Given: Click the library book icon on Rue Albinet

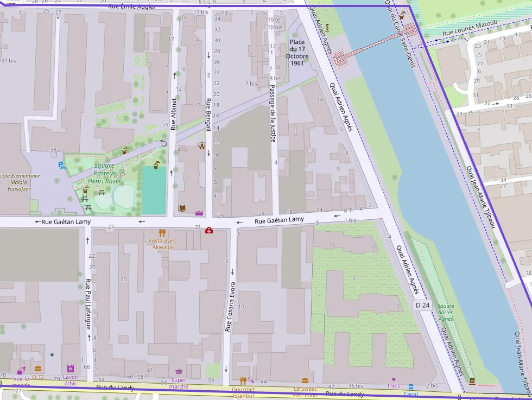Looking at the screenshot, I should [x=182, y=208].
